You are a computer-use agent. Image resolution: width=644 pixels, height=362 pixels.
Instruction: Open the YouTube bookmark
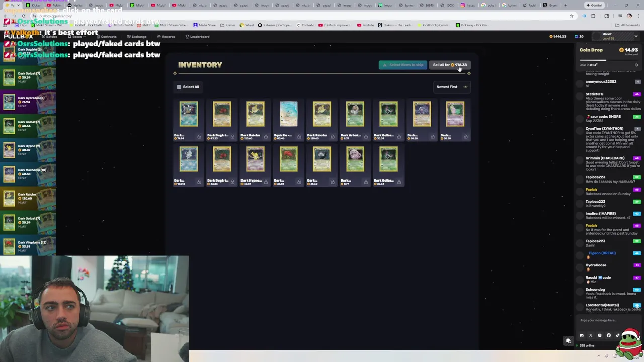point(366,25)
